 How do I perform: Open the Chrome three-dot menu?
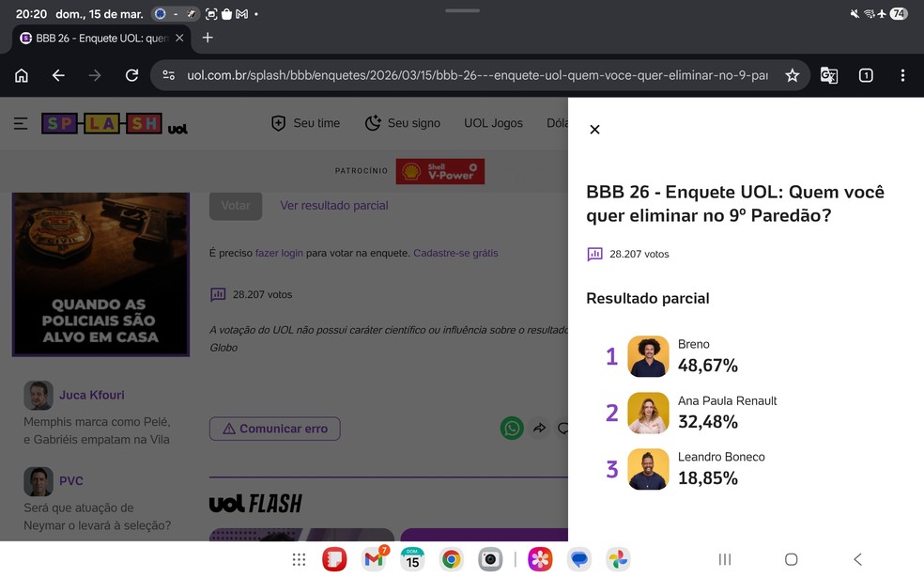pyautogui.click(x=902, y=74)
